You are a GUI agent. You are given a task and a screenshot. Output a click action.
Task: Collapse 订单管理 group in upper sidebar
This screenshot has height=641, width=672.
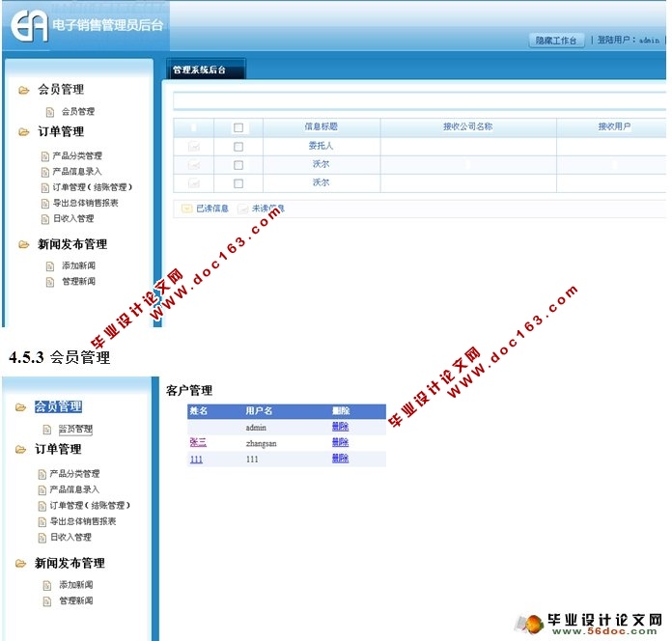point(61,131)
